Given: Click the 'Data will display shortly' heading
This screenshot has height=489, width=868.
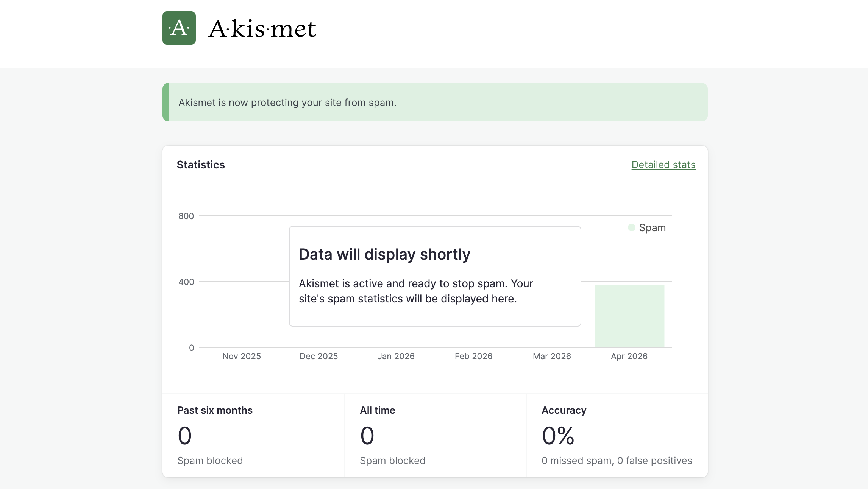Looking at the screenshot, I should pyautogui.click(x=384, y=254).
